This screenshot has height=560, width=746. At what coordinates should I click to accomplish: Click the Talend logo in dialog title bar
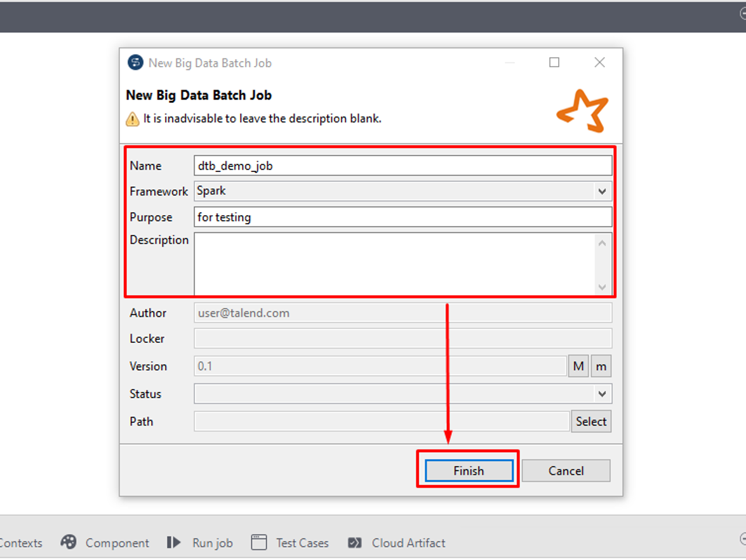(136, 62)
